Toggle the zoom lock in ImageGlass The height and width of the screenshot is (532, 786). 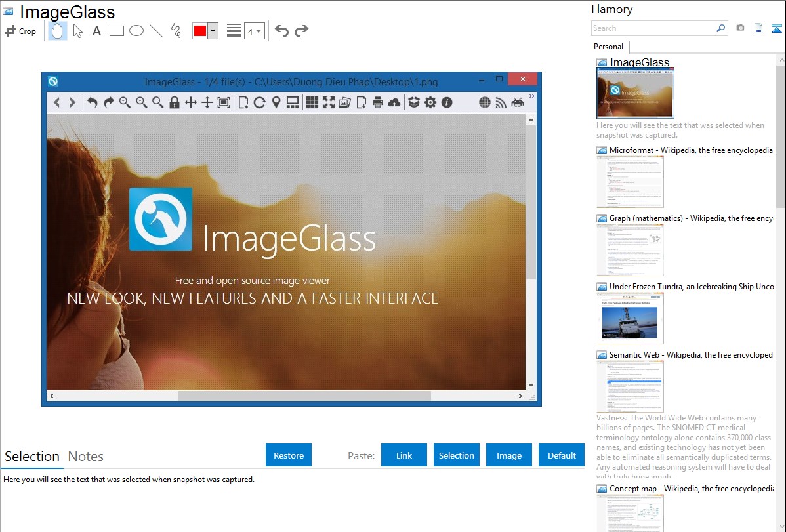point(175,103)
